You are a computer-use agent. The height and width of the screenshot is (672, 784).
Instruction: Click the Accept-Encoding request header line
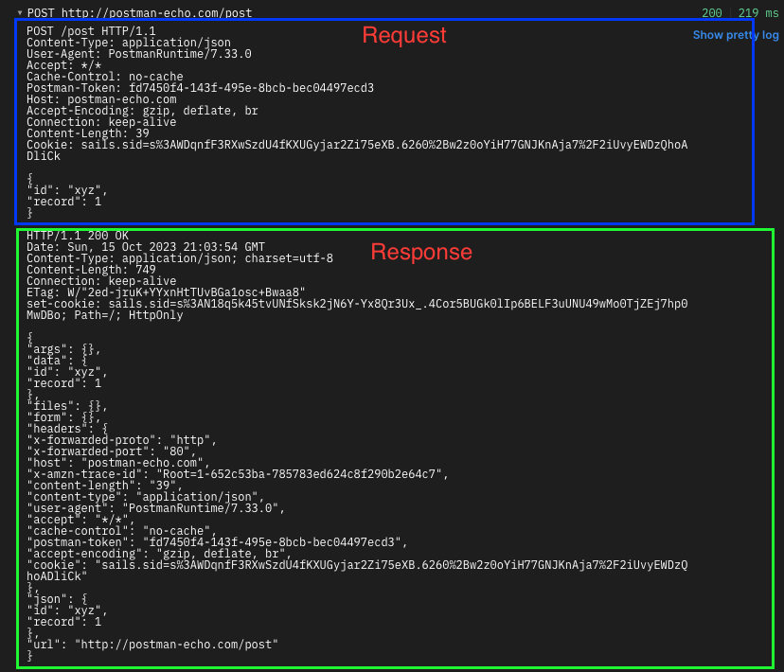point(142,111)
